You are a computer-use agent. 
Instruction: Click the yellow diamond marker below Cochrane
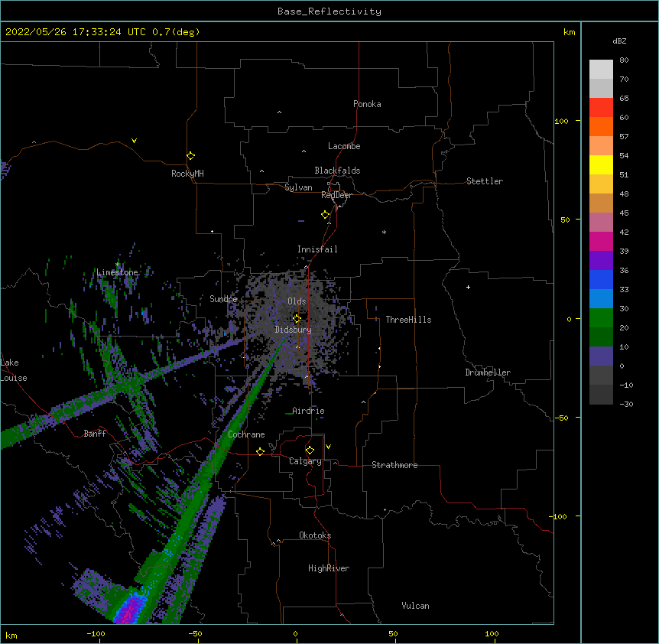click(260, 451)
